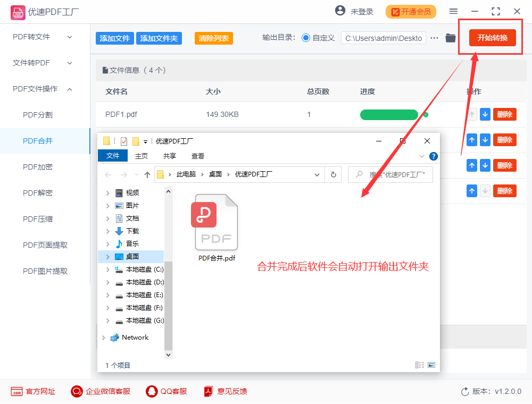Open the 文件 menu in Explorer
The height and width of the screenshot is (404, 532).
113,156
